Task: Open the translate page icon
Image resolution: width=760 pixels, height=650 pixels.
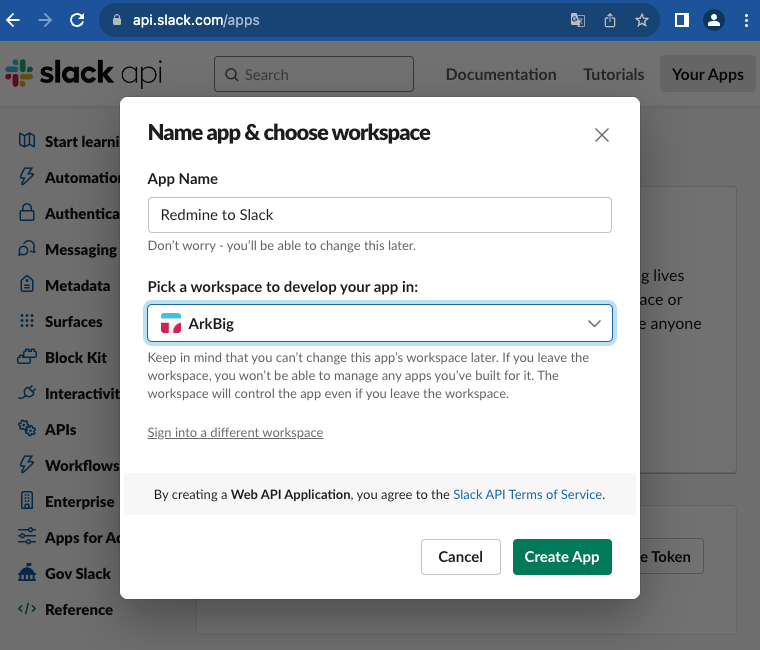Action: tap(577, 20)
